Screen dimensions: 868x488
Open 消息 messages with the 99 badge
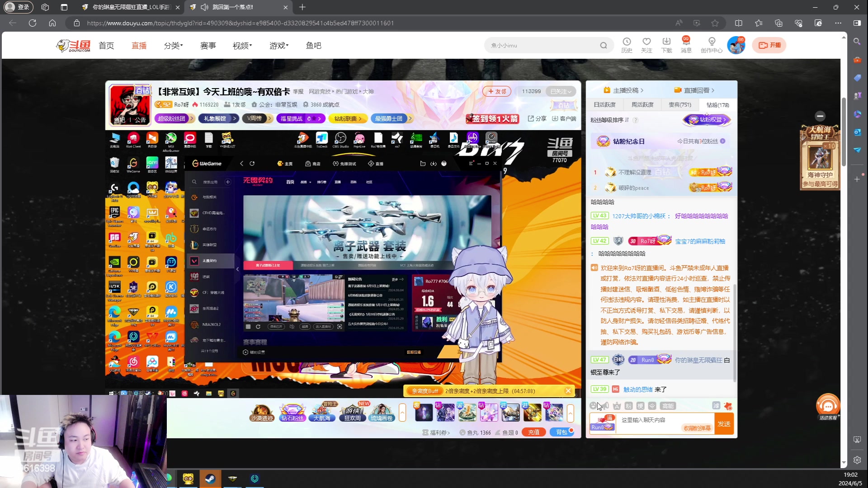tap(686, 45)
